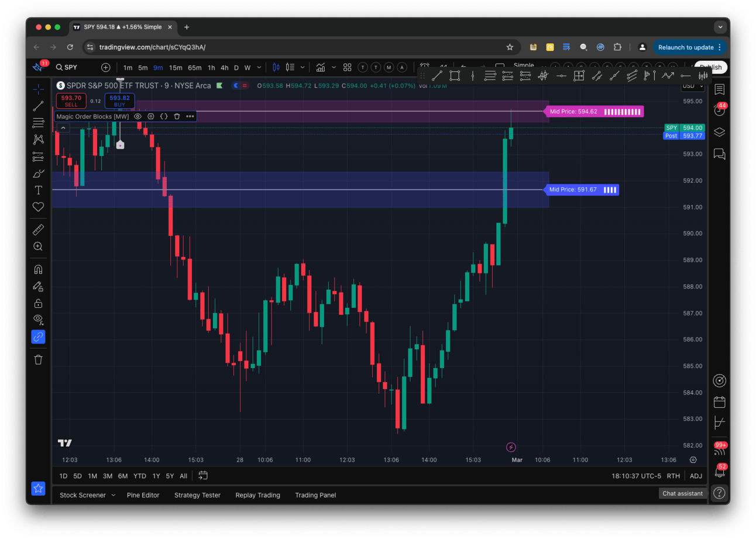The width and height of the screenshot is (756, 539).
Task: Open the calendar panel icon
Action: (720, 402)
